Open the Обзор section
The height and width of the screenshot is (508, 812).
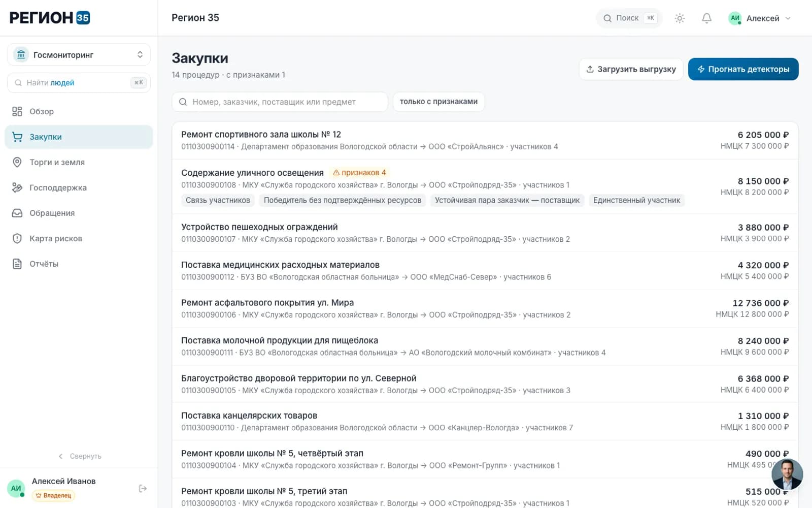[79, 111]
